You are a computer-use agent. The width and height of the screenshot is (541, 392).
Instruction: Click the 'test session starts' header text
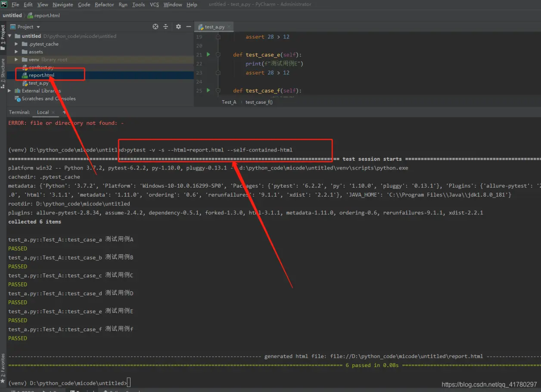tap(372, 159)
